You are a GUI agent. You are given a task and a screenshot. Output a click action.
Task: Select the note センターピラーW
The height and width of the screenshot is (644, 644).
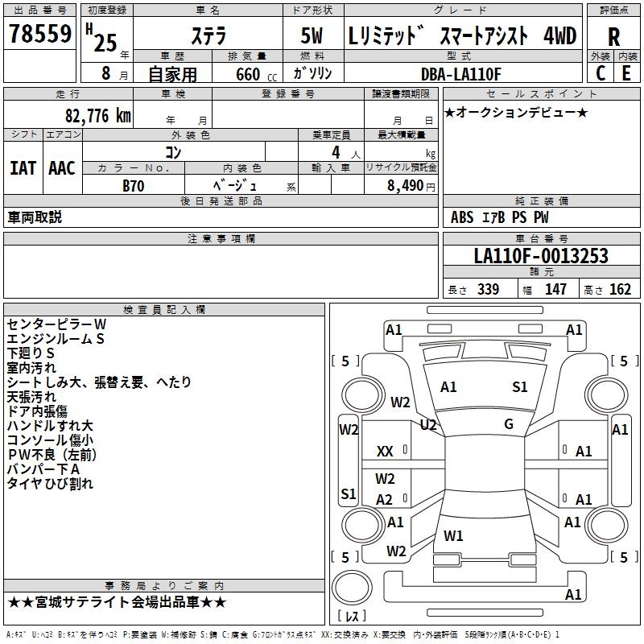point(56,324)
